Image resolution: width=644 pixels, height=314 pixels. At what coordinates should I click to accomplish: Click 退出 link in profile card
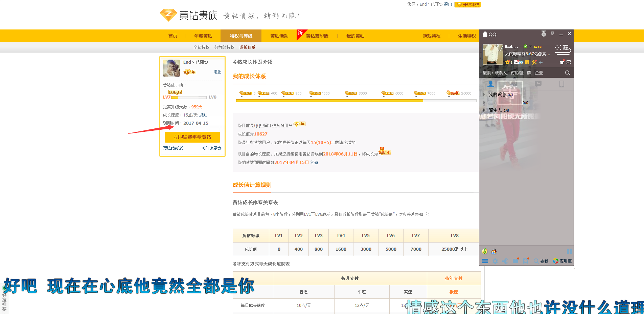(217, 72)
